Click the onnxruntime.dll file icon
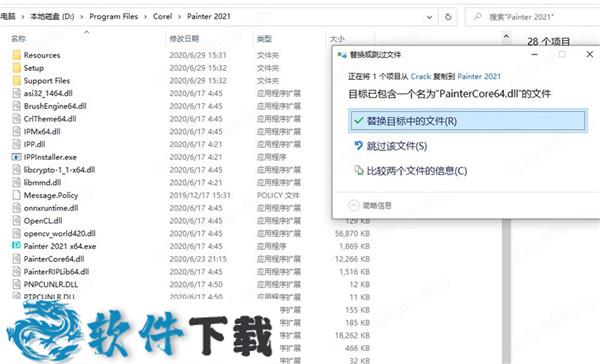600x364 pixels. point(16,208)
